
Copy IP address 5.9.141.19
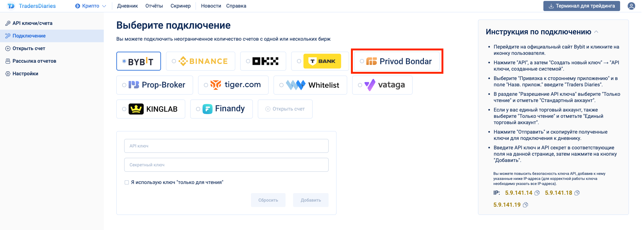525,205
